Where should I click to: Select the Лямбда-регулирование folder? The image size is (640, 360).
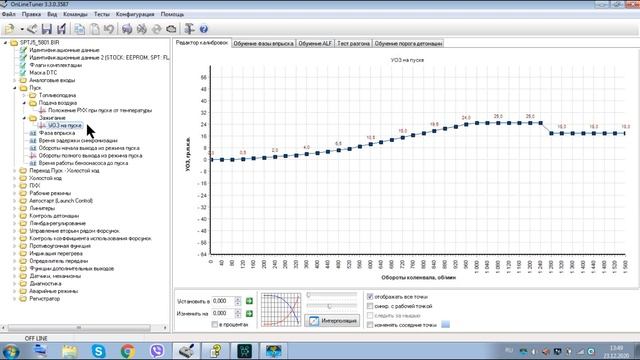[58, 224]
